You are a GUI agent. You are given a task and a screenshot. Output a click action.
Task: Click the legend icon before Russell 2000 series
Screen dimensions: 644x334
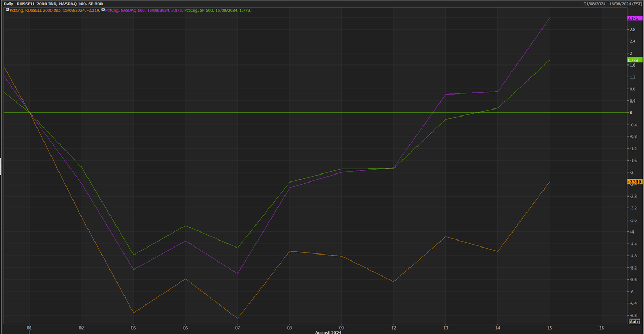tap(7, 10)
